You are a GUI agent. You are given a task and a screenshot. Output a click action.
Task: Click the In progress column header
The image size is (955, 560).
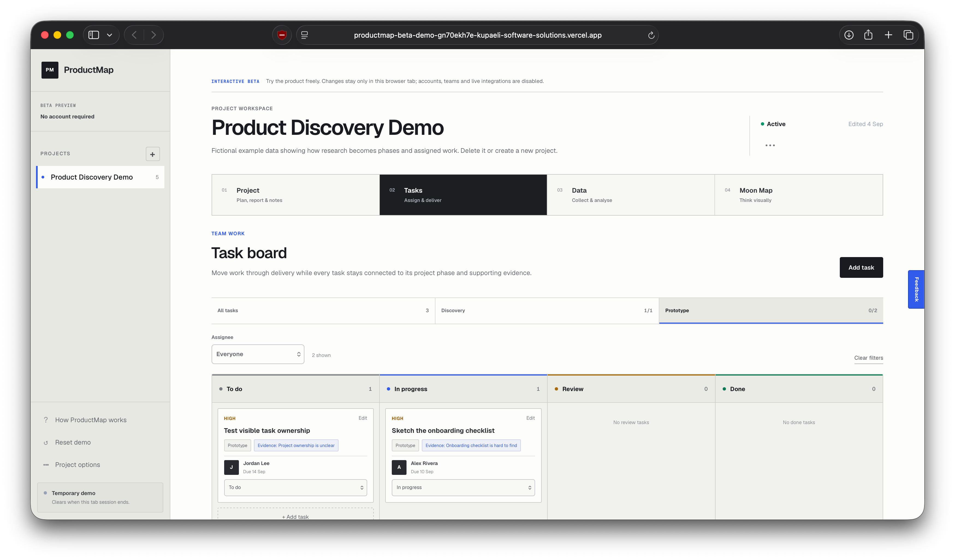[x=463, y=389]
